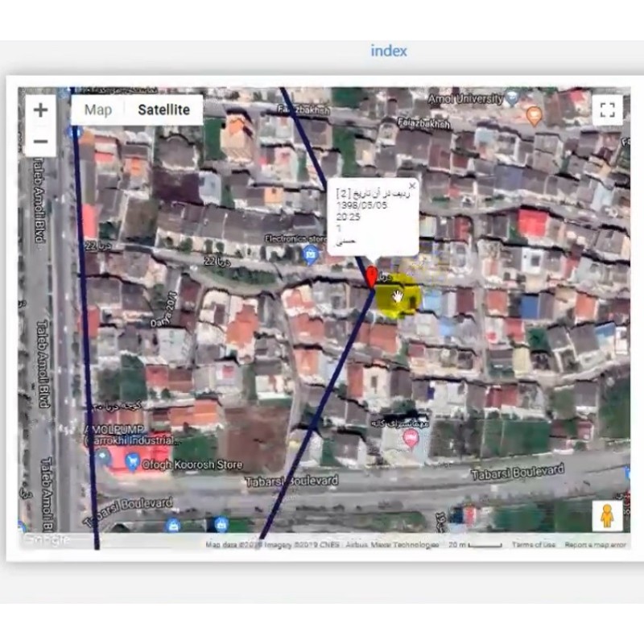
Task: Select the Street View pegman icon
Action: (x=607, y=515)
